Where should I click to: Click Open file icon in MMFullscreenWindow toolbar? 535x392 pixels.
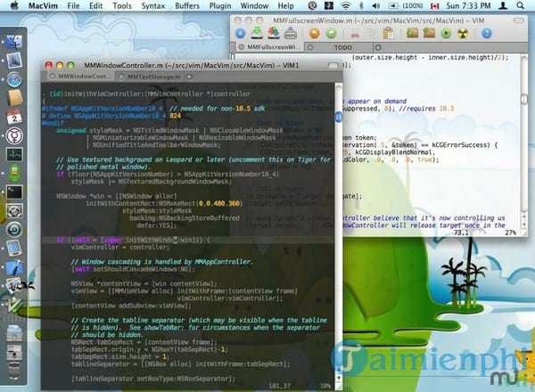coord(240,33)
